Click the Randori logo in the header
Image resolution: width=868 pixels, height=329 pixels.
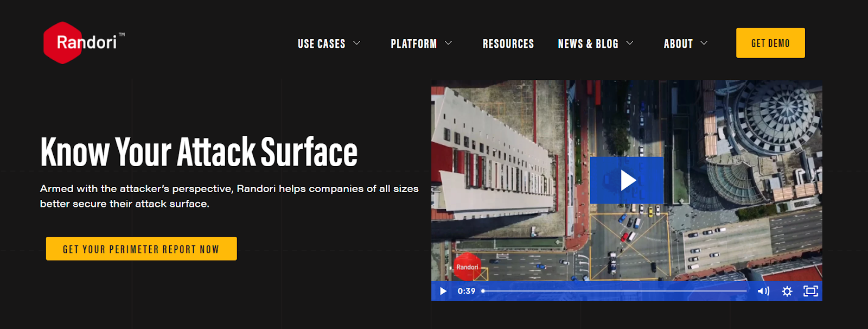coord(84,43)
